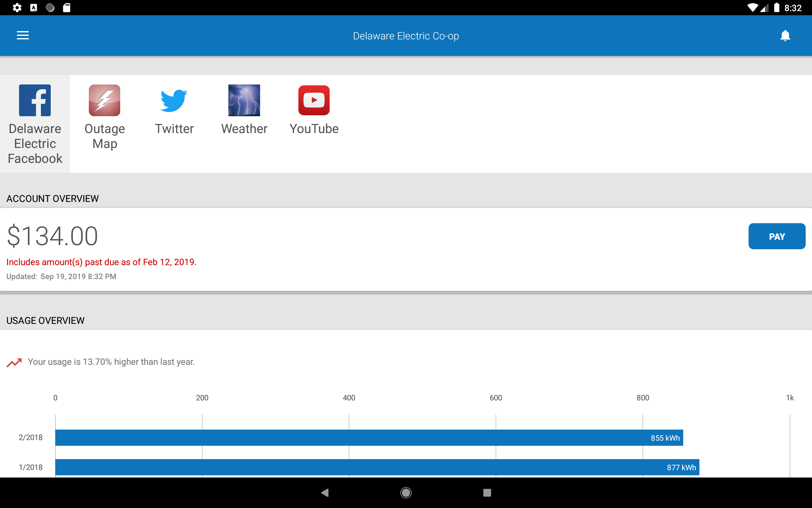Tap the SD card status bar icon
Viewport: 812px width, 508px height.
pos(66,8)
